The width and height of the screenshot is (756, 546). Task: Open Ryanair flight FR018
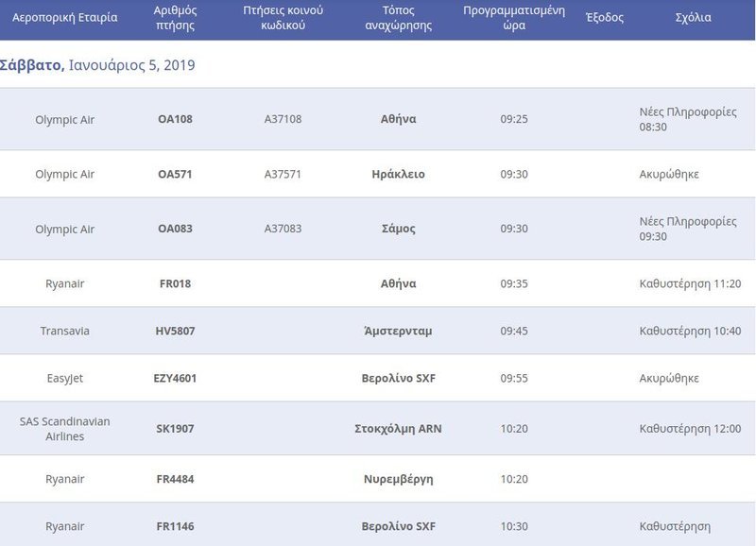pyautogui.click(x=174, y=283)
